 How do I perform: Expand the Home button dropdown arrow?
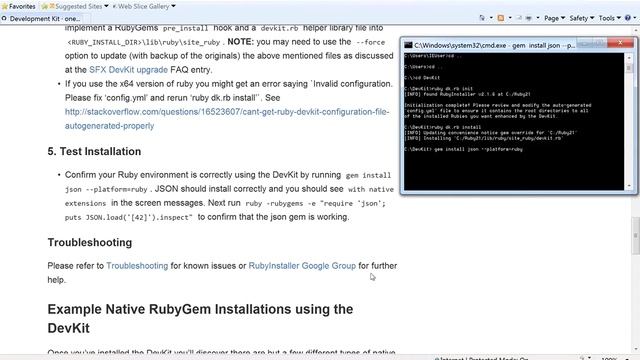point(491,18)
